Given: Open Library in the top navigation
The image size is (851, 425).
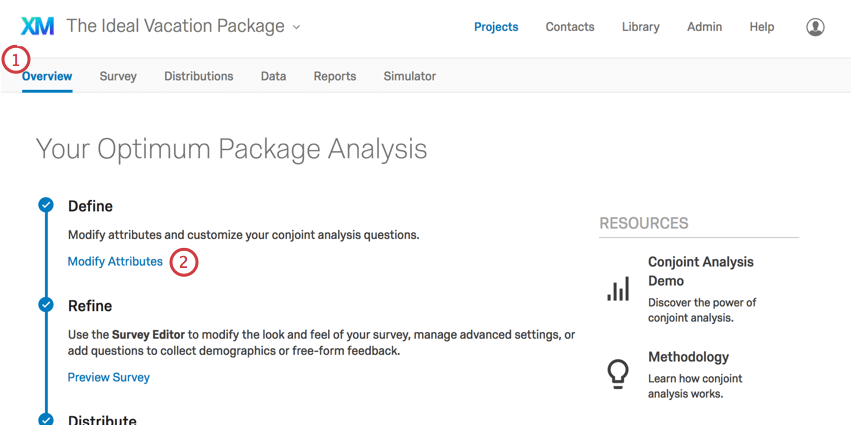Looking at the screenshot, I should (640, 27).
